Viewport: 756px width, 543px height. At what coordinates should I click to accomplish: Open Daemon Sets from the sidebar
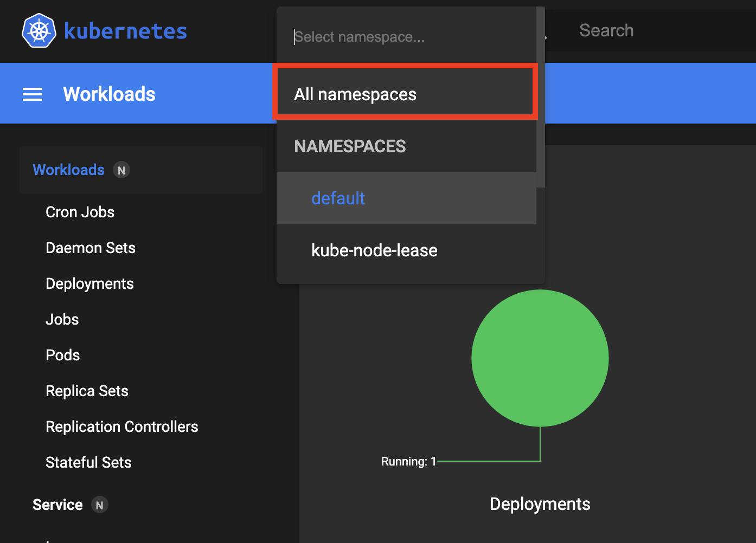coord(90,248)
